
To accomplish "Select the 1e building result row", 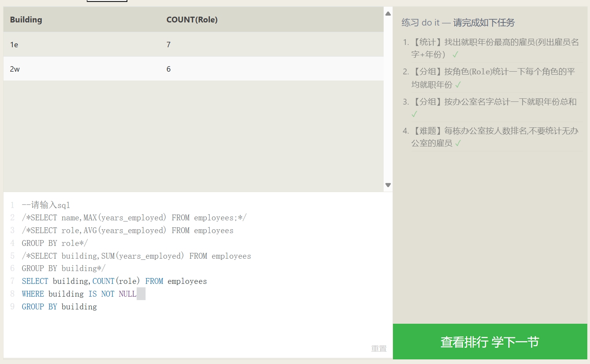I will click(193, 45).
